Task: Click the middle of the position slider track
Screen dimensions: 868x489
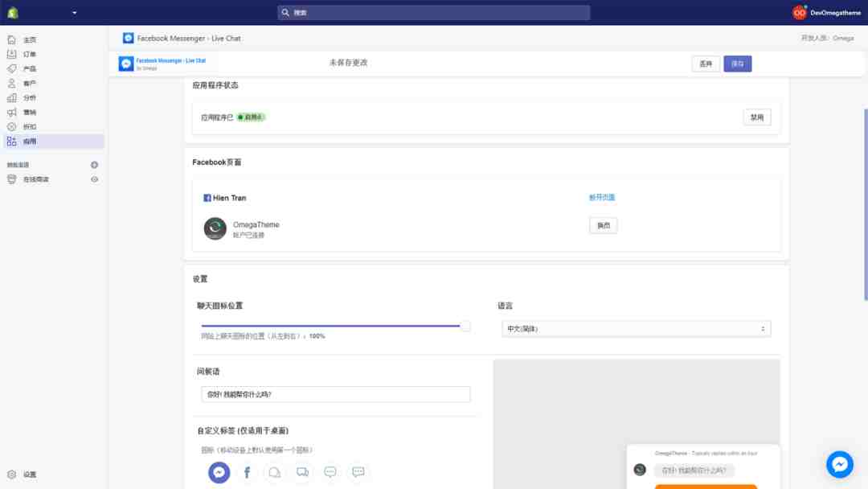Action: pyautogui.click(x=335, y=326)
